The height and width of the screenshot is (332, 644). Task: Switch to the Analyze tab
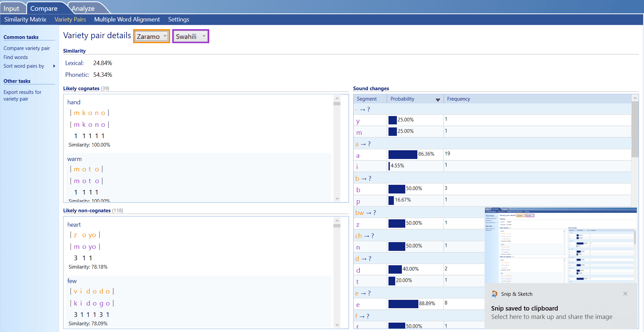(83, 8)
